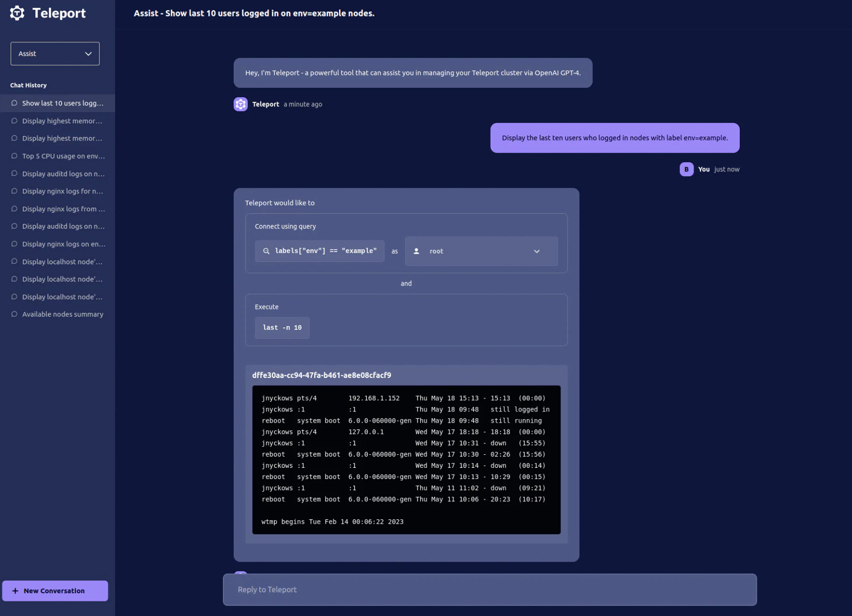
Task: Click chat icon beside 'Display nginx logs for n…'
Action: 14,191
